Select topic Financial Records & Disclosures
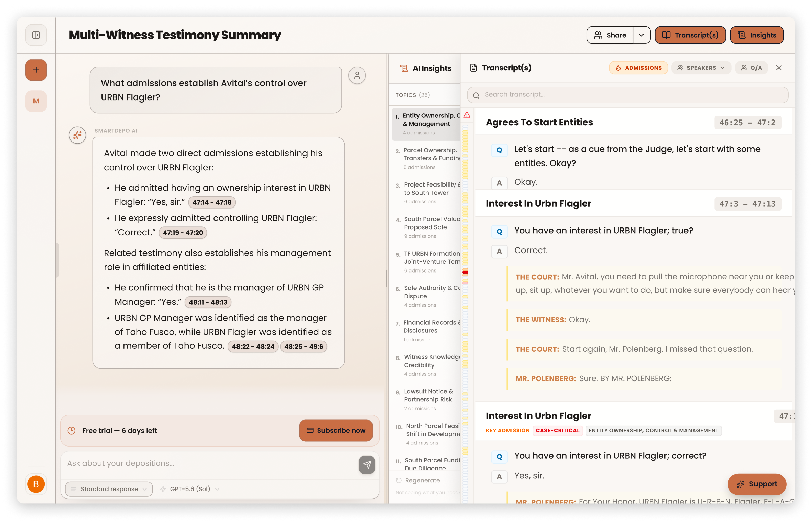 [426, 330]
